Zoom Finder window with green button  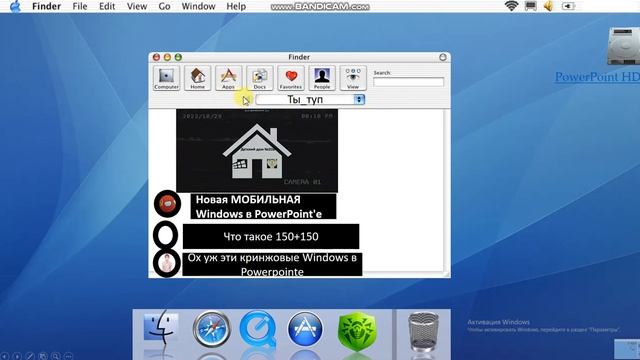pyautogui.click(x=178, y=57)
